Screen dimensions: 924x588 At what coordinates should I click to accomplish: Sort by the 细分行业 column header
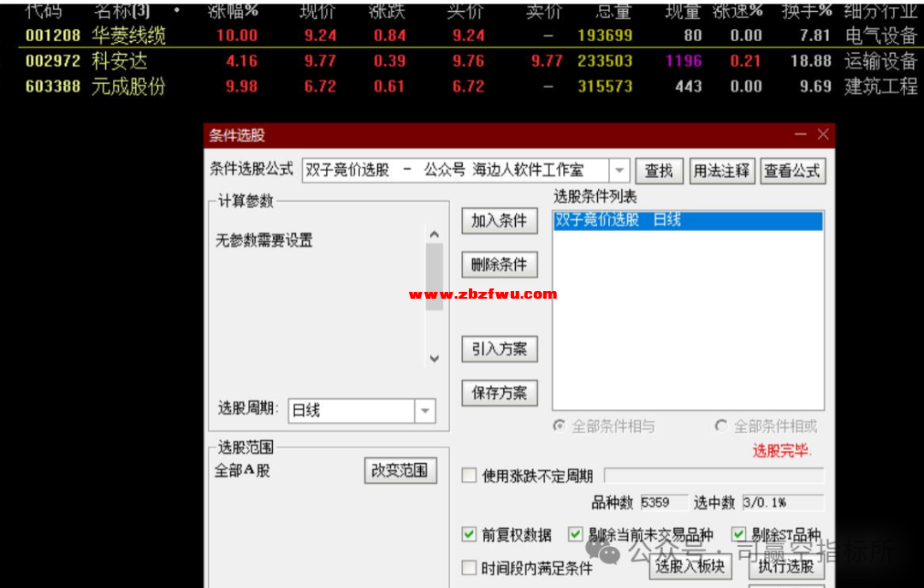[881, 10]
